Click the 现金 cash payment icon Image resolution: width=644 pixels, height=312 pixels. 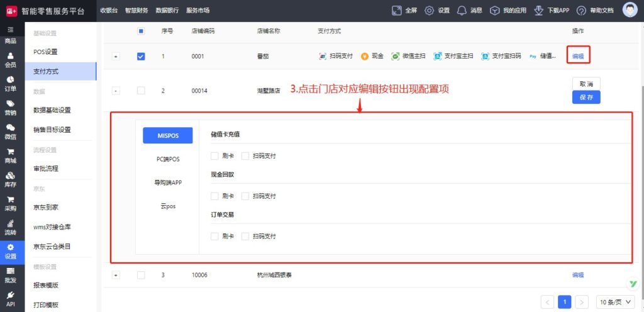tap(365, 56)
